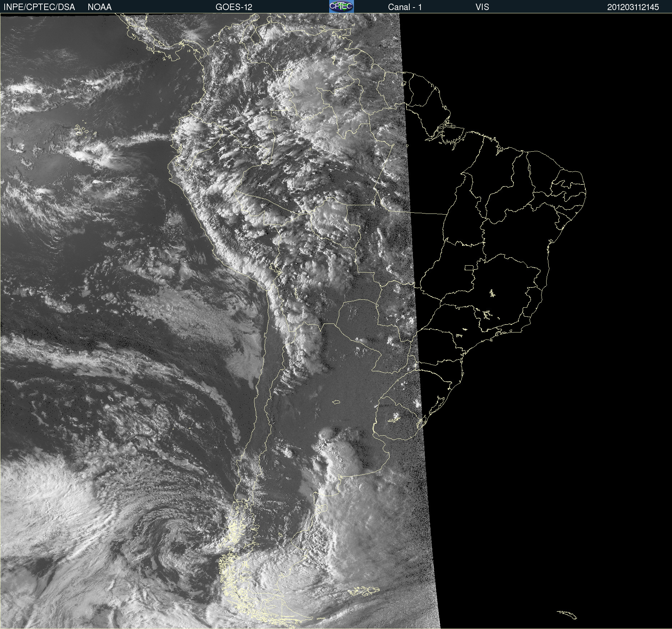Image resolution: width=672 pixels, height=629 pixels.
Task: Click the 201203112145 timestamp
Action: [633, 7]
